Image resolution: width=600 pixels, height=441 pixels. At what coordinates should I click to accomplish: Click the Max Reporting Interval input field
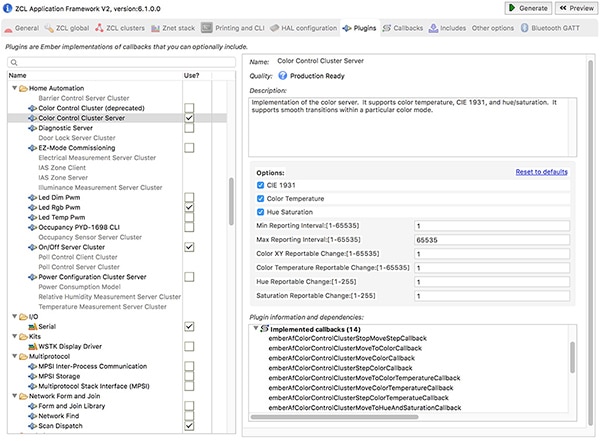(x=490, y=240)
